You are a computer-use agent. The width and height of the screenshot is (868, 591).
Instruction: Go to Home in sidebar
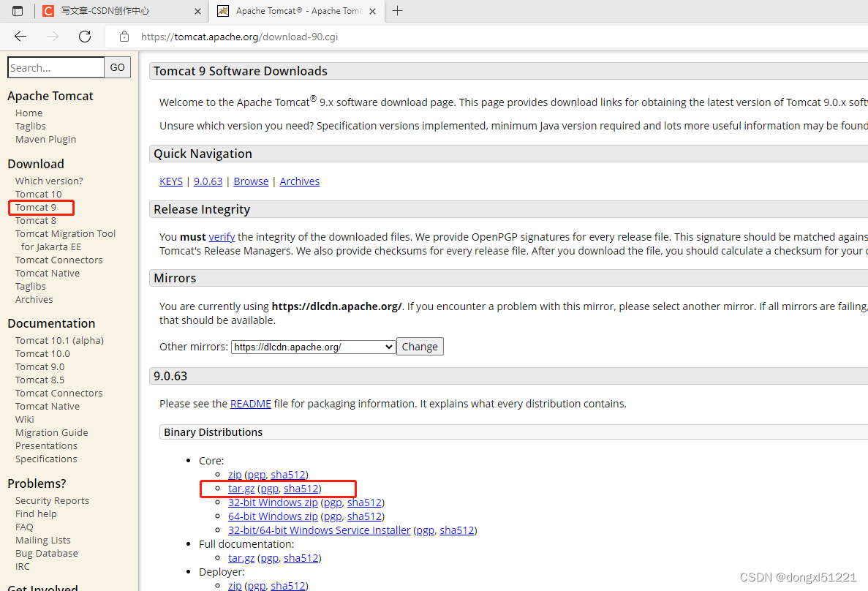(29, 113)
